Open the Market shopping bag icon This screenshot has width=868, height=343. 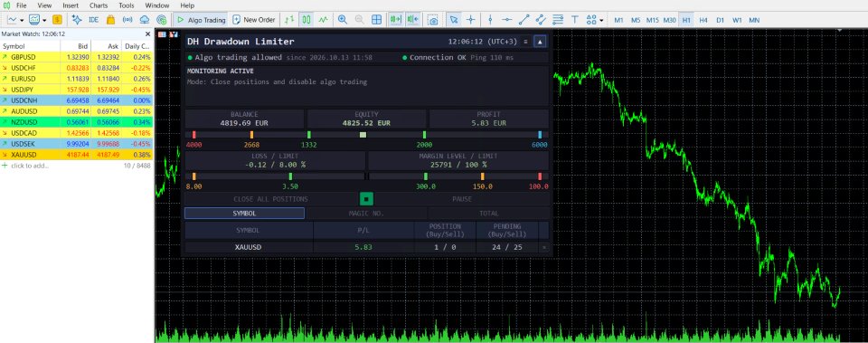[x=110, y=20]
